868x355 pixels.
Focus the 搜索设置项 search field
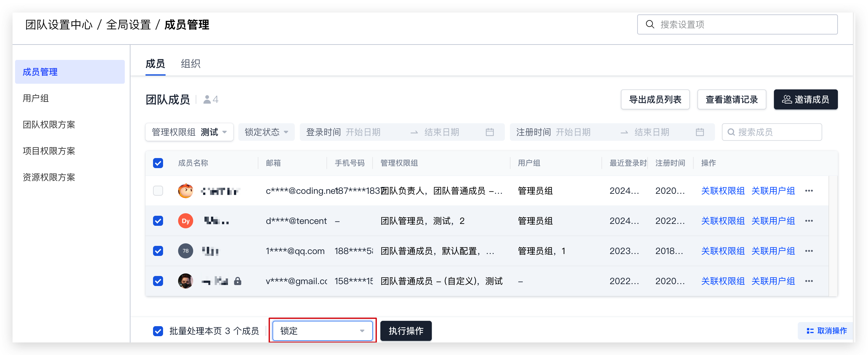click(737, 24)
